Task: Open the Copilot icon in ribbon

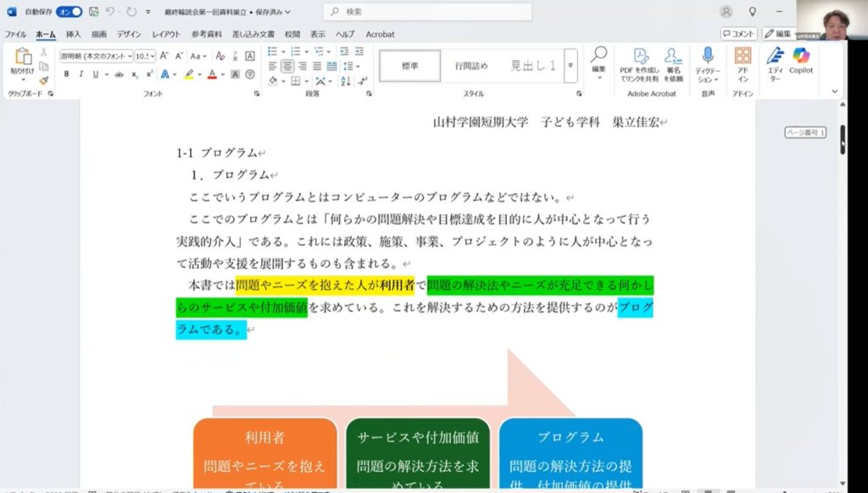Action: point(800,61)
